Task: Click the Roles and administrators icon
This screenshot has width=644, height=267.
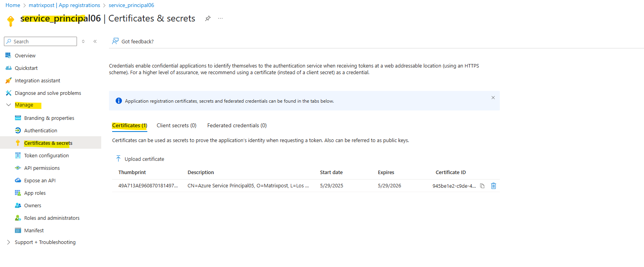Action: tap(18, 218)
